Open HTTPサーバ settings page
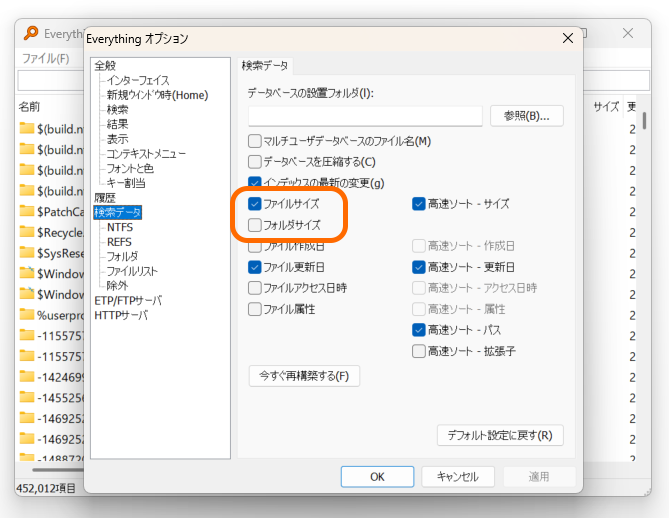Image resolution: width=669 pixels, height=518 pixels. click(x=121, y=315)
